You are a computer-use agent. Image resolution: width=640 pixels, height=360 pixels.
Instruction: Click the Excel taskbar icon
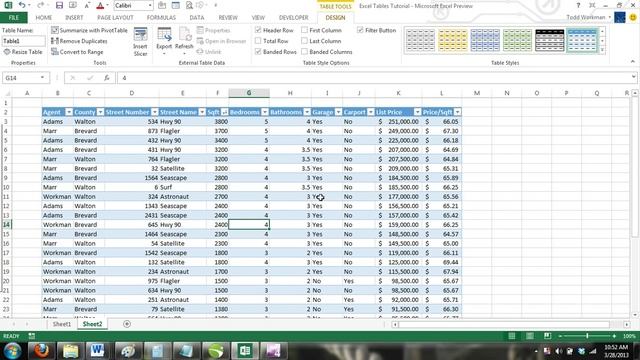(244, 351)
